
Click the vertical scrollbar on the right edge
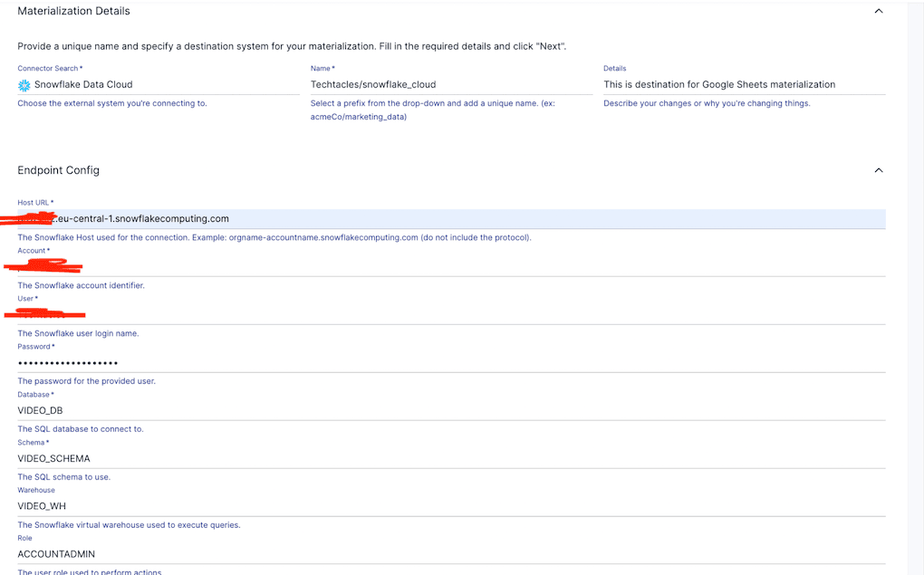915,272
